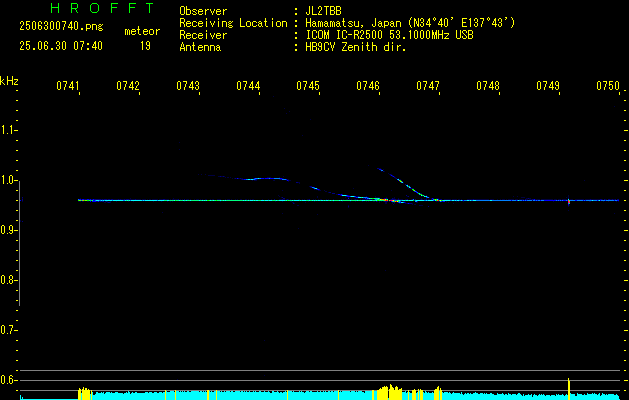Click the 0746 time marker

coord(367,86)
